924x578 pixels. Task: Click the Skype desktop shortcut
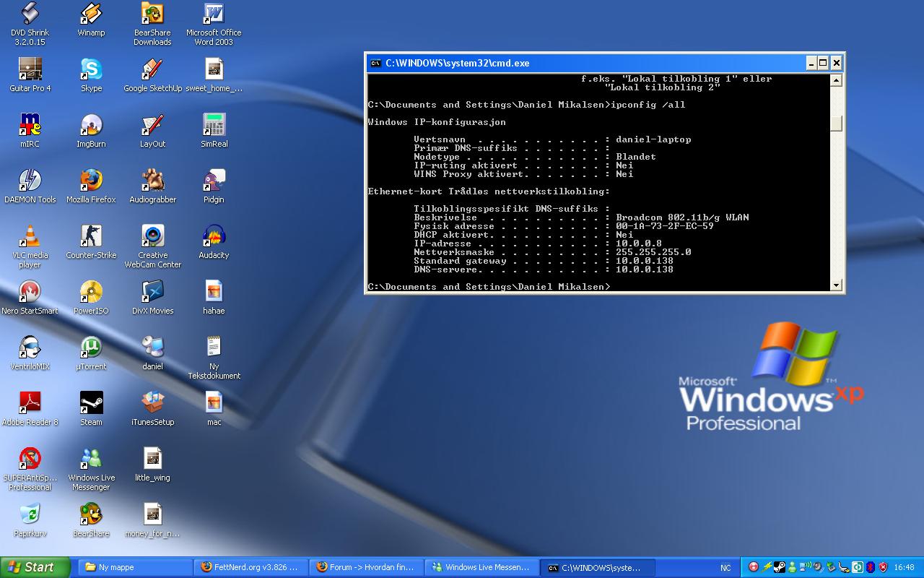coord(91,75)
